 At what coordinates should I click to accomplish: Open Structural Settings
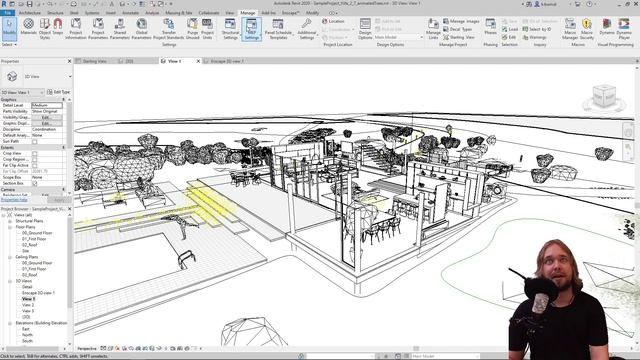(x=230, y=29)
